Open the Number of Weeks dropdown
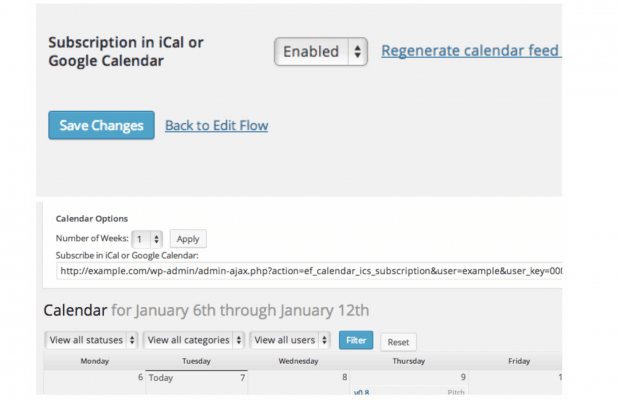The image size is (620, 400). [x=147, y=239]
